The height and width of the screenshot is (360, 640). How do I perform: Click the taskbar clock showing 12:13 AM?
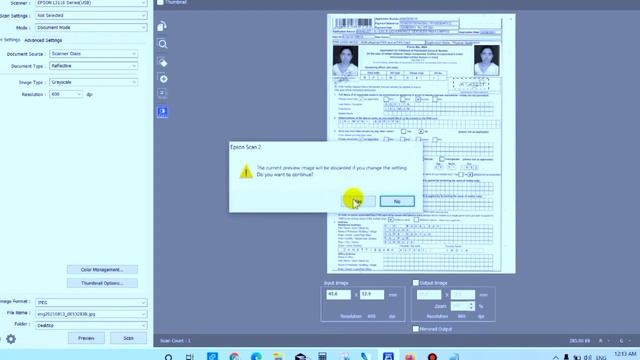pyautogui.click(x=625, y=354)
